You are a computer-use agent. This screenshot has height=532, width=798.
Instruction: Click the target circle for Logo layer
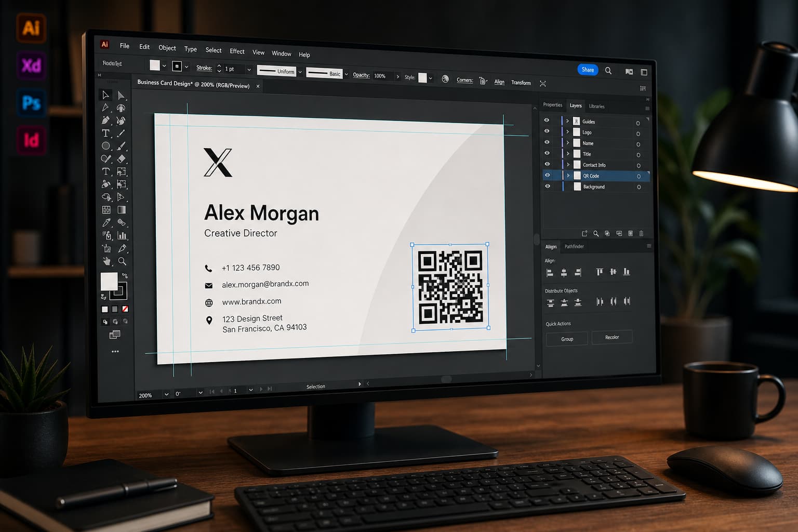[x=638, y=134]
